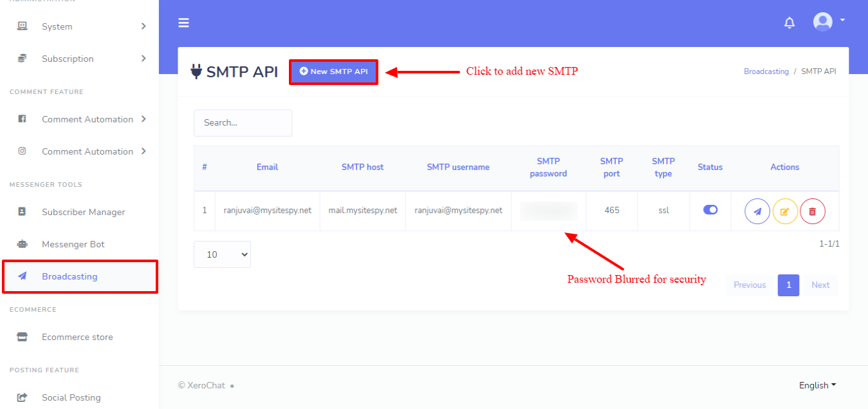868x409 pixels.
Task: Click the System monitor icon
Action: (22, 26)
